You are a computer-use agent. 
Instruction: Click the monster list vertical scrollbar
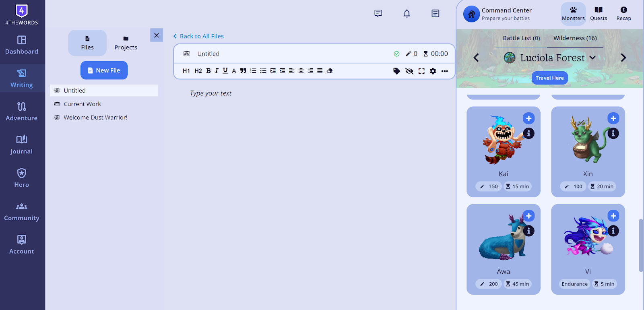point(641,246)
